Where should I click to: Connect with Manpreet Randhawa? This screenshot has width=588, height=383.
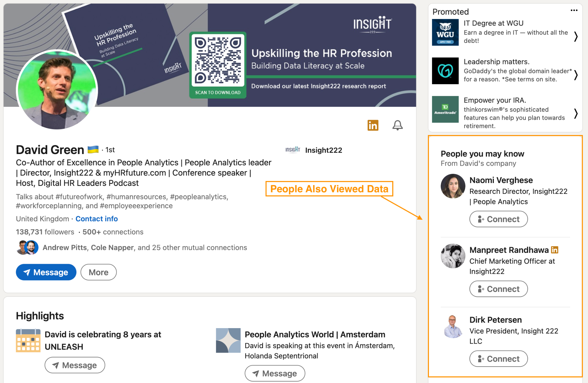pyautogui.click(x=498, y=289)
